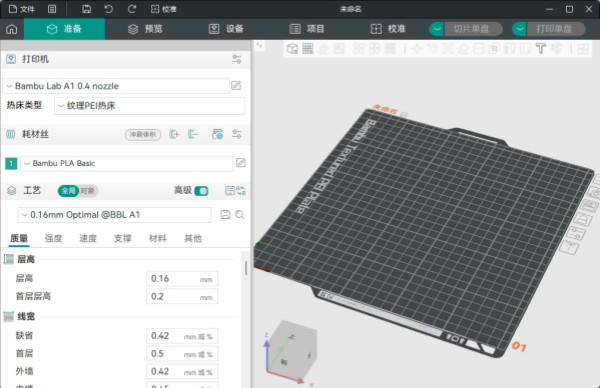Select the cut tool
The image size is (600, 388).
[x=479, y=49]
